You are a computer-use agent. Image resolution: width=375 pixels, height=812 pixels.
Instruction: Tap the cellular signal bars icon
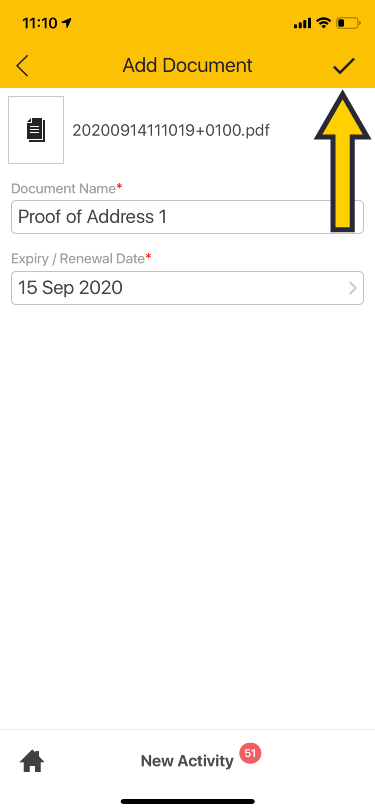(x=302, y=23)
